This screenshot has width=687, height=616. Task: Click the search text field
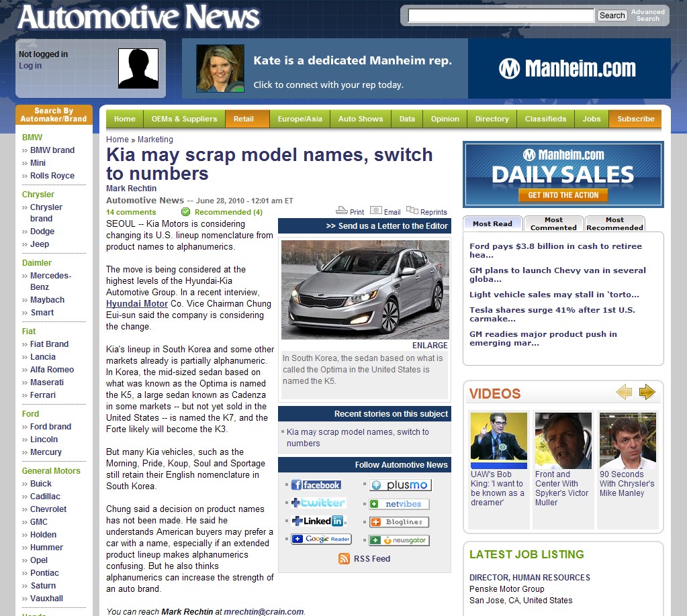pyautogui.click(x=501, y=15)
